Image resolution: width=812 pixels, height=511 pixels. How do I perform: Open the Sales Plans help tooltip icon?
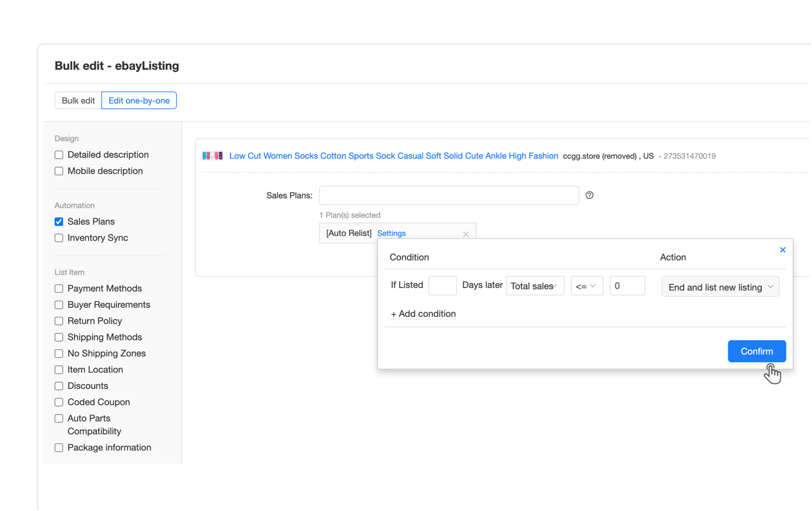coord(589,195)
